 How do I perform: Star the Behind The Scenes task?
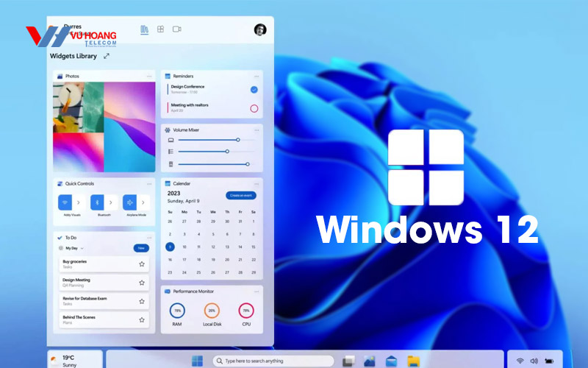tap(142, 320)
